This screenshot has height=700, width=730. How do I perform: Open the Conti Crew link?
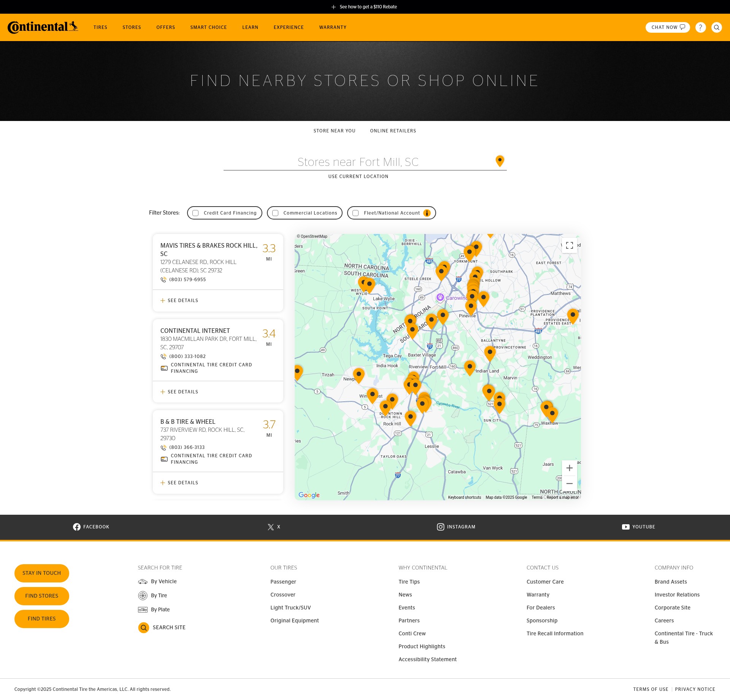pyautogui.click(x=412, y=633)
